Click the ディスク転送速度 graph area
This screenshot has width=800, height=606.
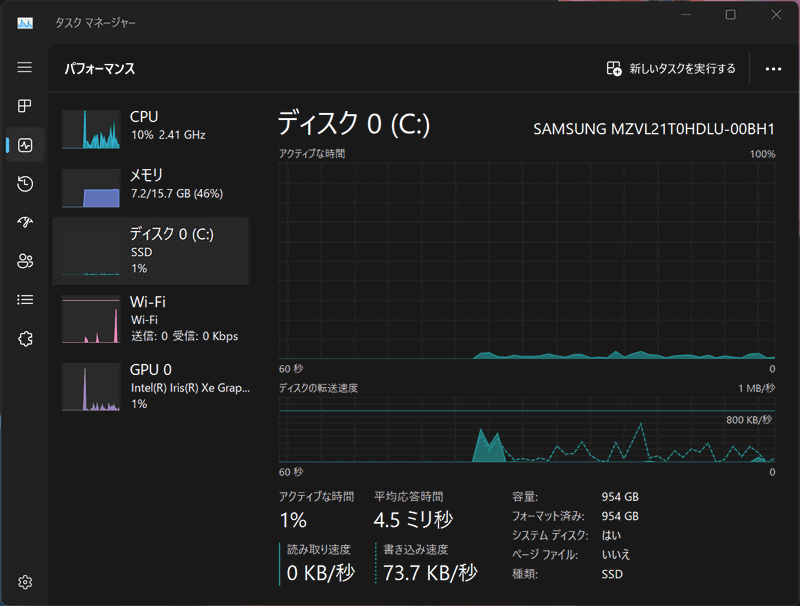click(x=520, y=430)
